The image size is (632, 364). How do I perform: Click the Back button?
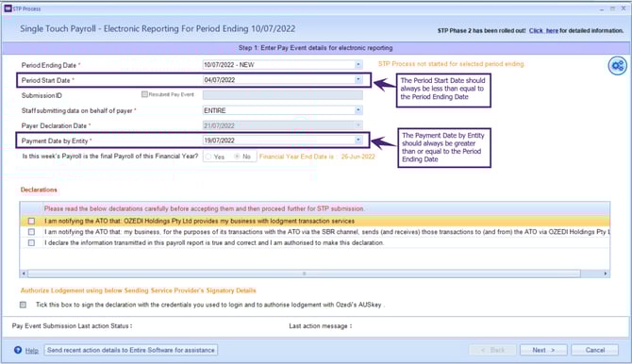492,350
